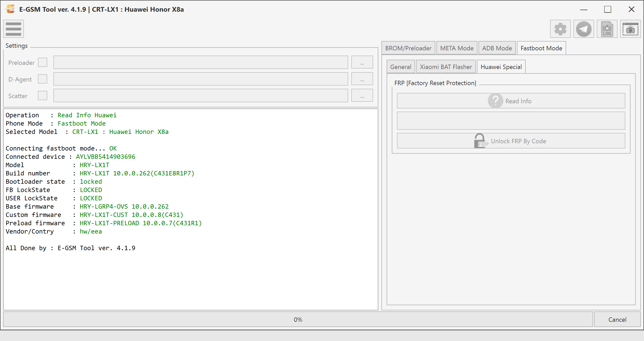Toggle the D-Agent checkbox

43,79
